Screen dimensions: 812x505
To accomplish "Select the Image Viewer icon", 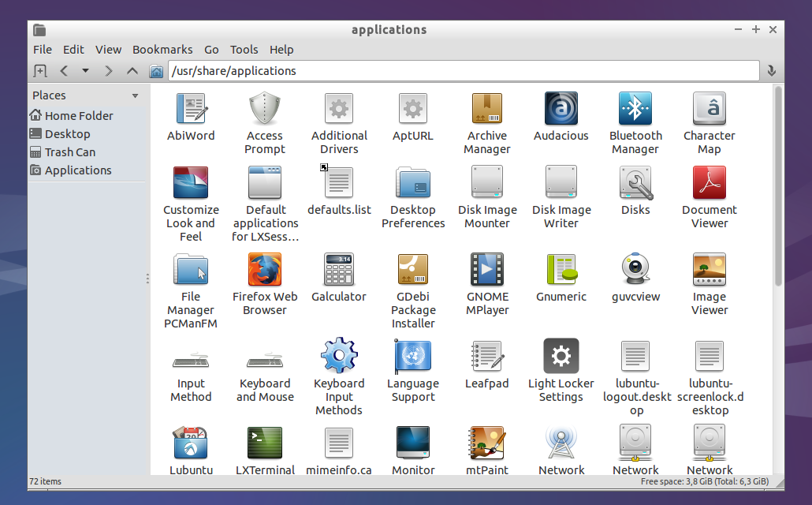I will [x=710, y=269].
